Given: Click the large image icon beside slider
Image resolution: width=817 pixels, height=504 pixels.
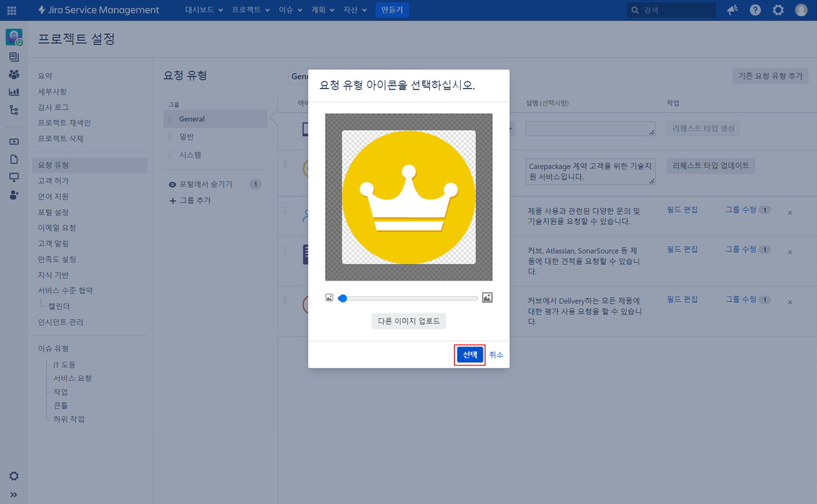Looking at the screenshot, I should pos(487,298).
